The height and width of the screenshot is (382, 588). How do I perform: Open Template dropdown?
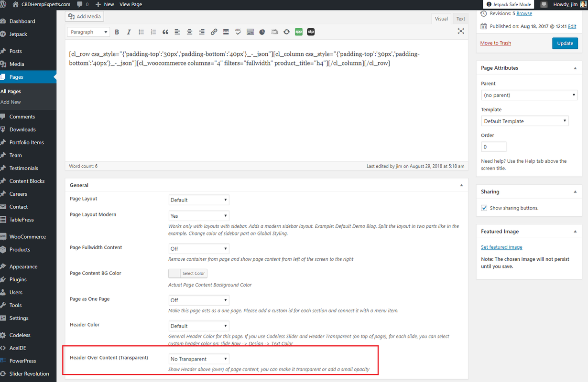pos(525,121)
